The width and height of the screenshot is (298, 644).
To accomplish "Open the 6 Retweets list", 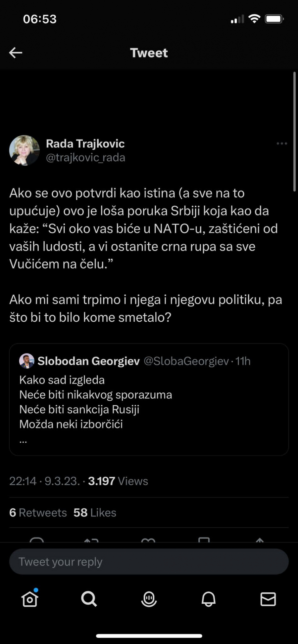I will coord(38,512).
